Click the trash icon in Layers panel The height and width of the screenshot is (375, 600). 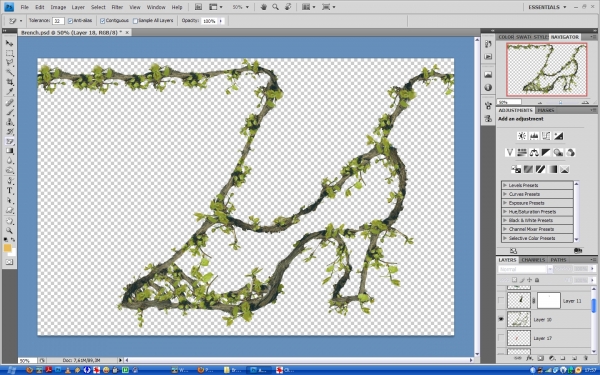[586, 359]
